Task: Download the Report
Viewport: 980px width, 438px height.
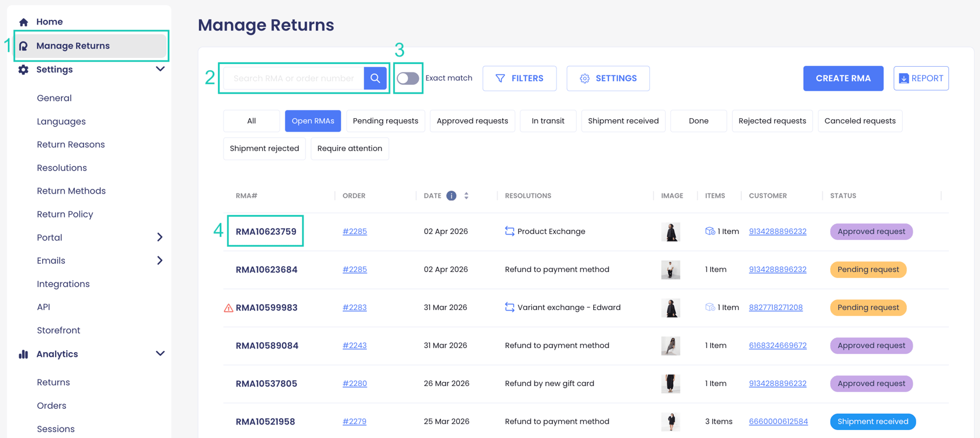Action: [x=921, y=78]
